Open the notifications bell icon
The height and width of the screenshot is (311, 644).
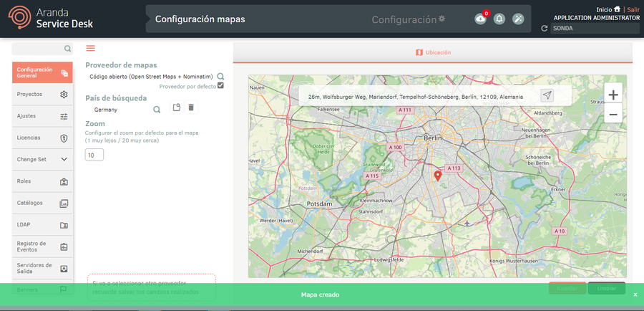(499, 19)
